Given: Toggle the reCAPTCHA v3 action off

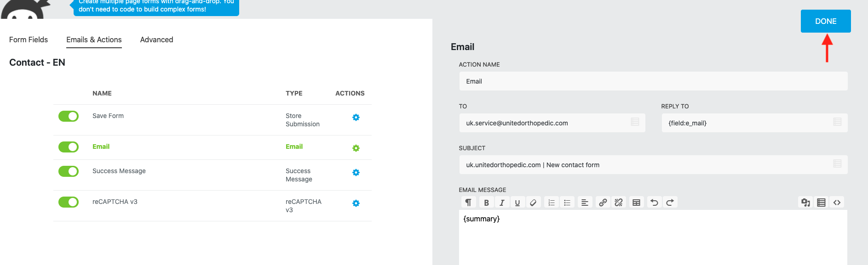Looking at the screenshot, I should pyautogui.click(x=69, y=202).
